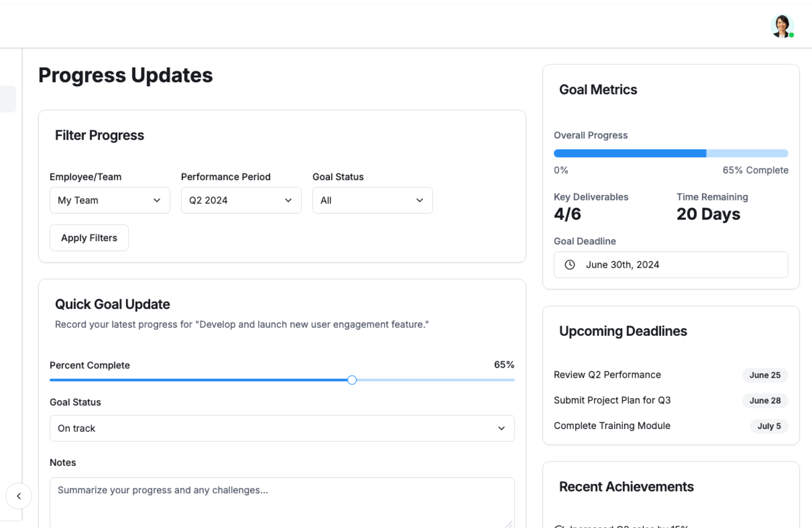Click the clock icon beside goal deadline
This screenshot has width=812, height=528.
(x=570, y=265)
